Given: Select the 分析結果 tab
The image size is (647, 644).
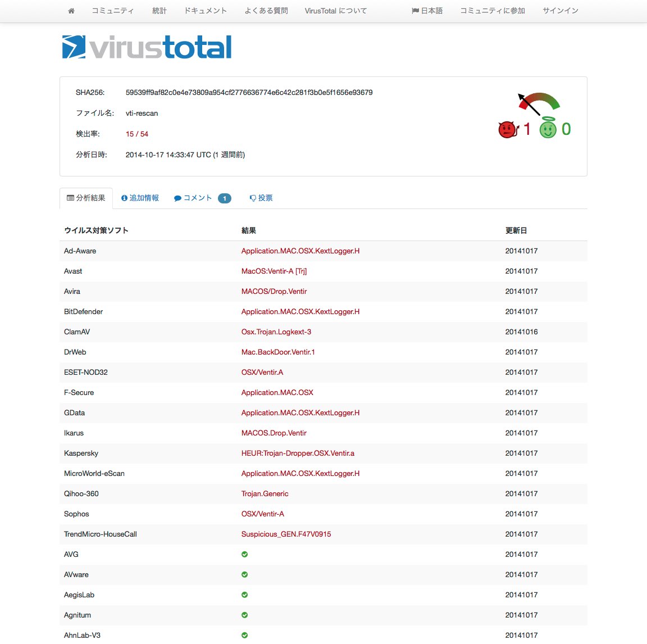Looking at the screenshot, I should (x=86, y=198).
